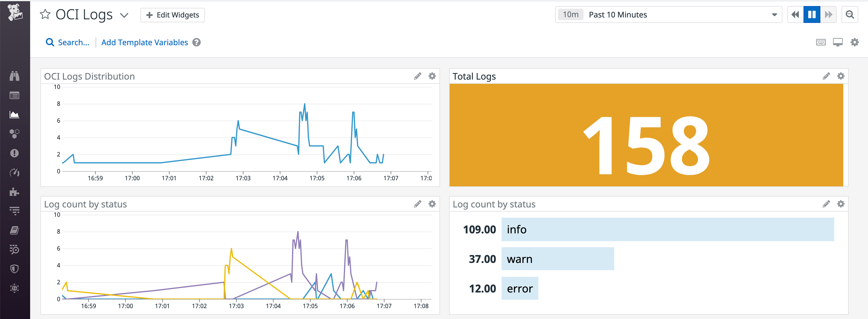Open the edit pencil on OCI Logs Distribution
Image resolution: width=868 pixels, height=319 pixels.
(418, 76)
